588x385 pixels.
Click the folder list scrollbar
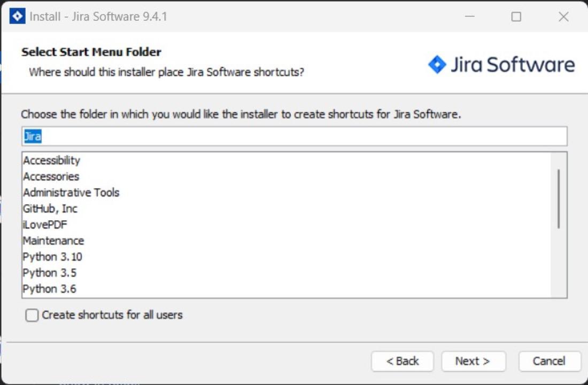[558, 192]
